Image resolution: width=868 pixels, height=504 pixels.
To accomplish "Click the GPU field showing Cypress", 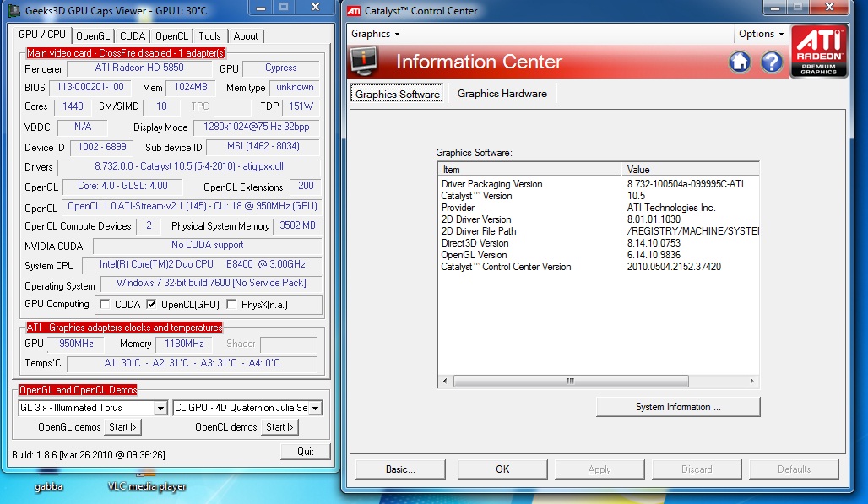I will 281,68.
